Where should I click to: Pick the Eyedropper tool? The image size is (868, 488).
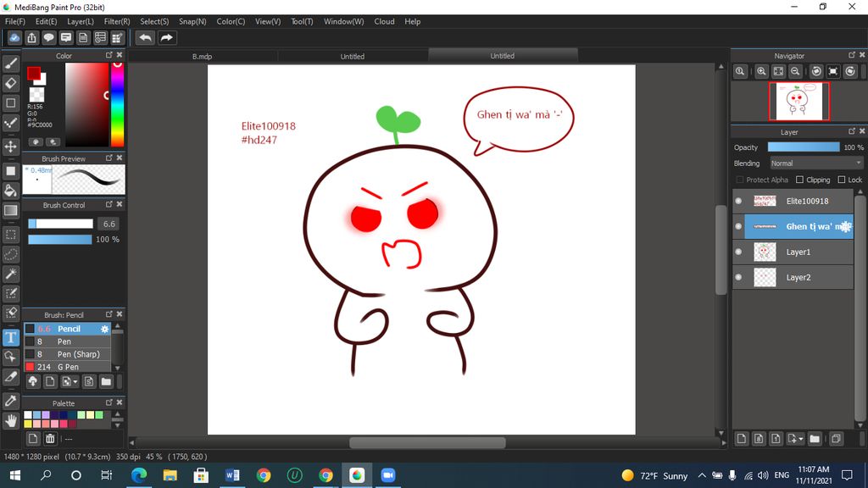pyautogui.click(x=11, y=399)
